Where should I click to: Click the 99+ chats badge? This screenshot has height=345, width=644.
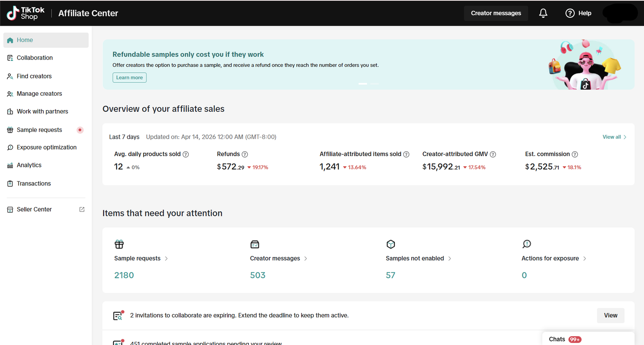(575, 339)
